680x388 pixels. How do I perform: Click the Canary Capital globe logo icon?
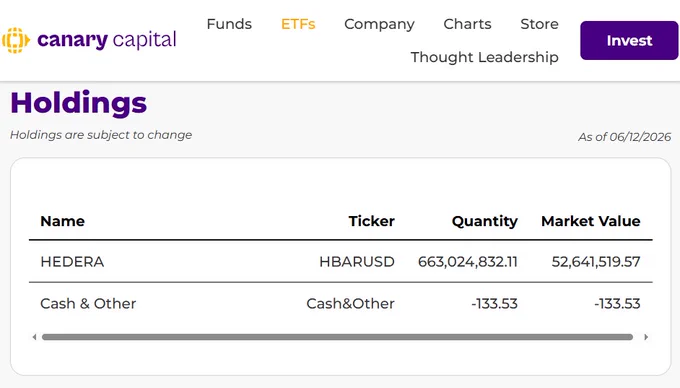click(16, 40)
